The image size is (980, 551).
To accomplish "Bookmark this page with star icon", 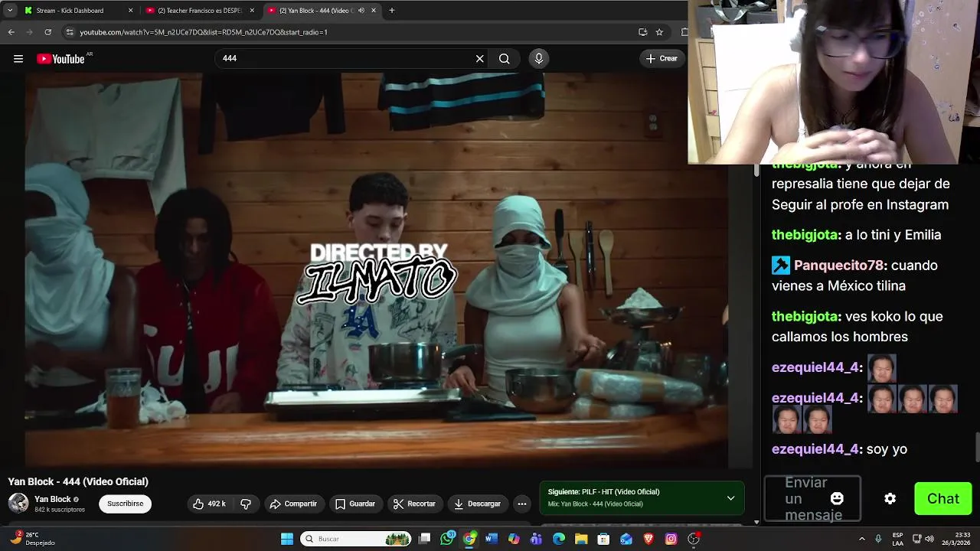I will tap(659, 32).
